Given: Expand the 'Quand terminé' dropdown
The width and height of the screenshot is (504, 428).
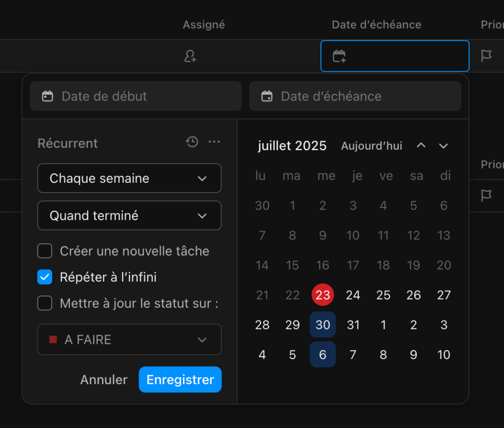Looking at the screenshot, I should coord(129,216).
